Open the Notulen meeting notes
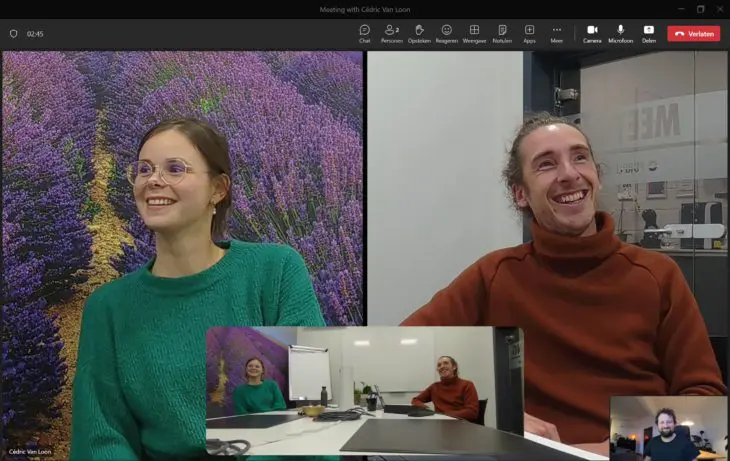 pyautogui.click(x=502, y=33)
